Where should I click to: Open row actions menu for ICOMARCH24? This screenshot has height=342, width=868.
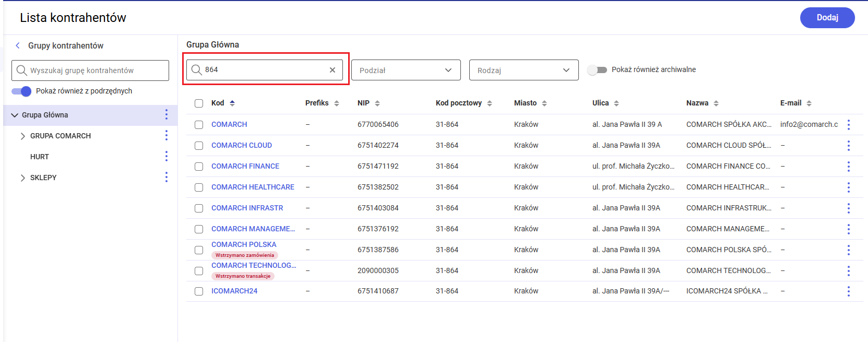(848, 291)
